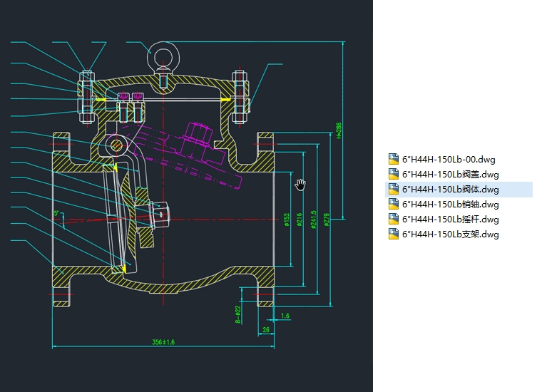Open the 6"H44H-150Lb摇杆.dwg entry

pos(451,219)
